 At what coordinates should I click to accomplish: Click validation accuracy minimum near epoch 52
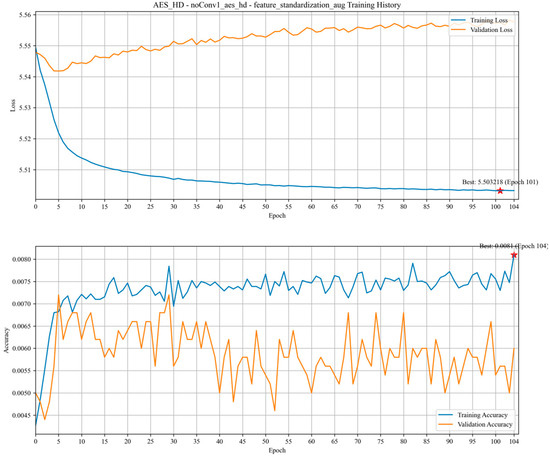tap(275, 410)
